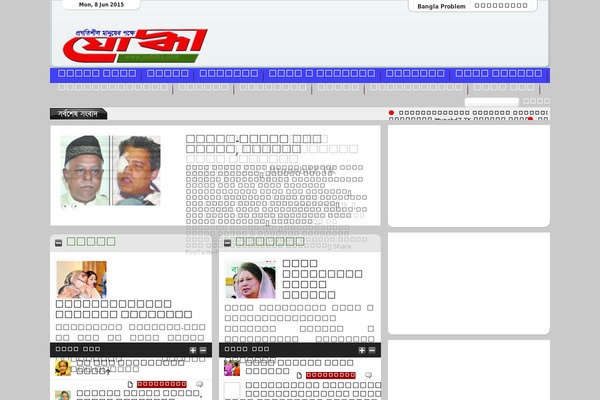The width and height of the screenshot is (600, 400).
Task: Click the green section title in left column
Action: [x=91, y=242]
